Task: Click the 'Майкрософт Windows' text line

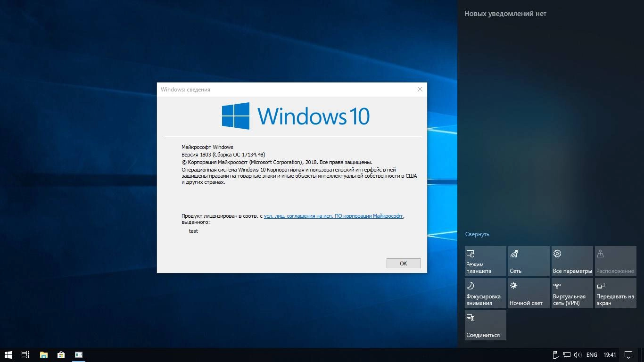Action: [207, 147]
